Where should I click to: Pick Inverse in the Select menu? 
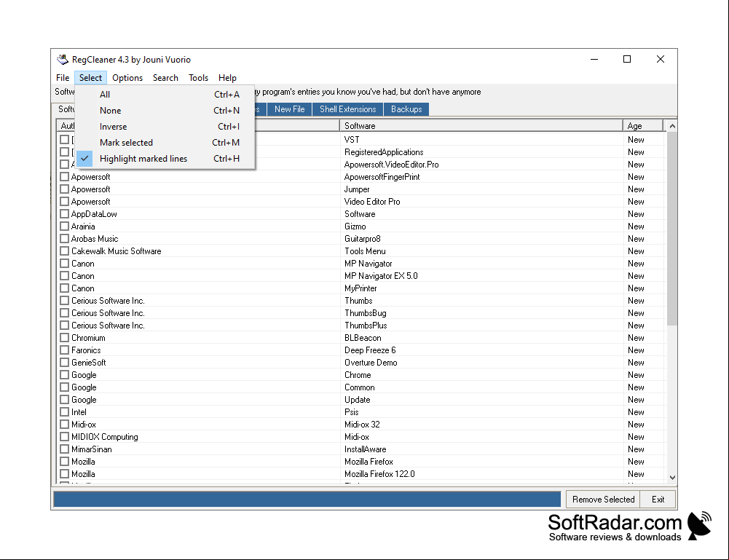tap(165, 127)
